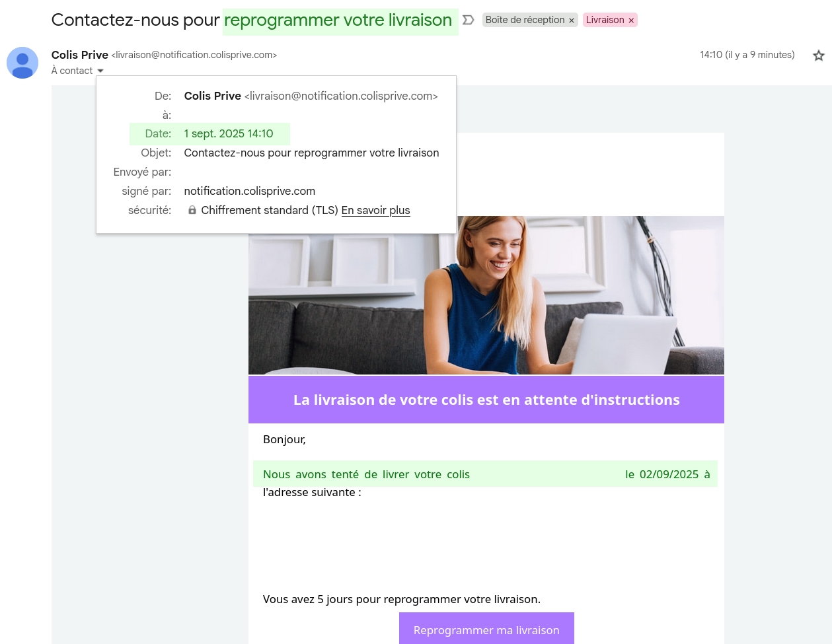Open the sender's profile avatar
Viewport: 832px width, 644px height.
[x=22, y=63]
